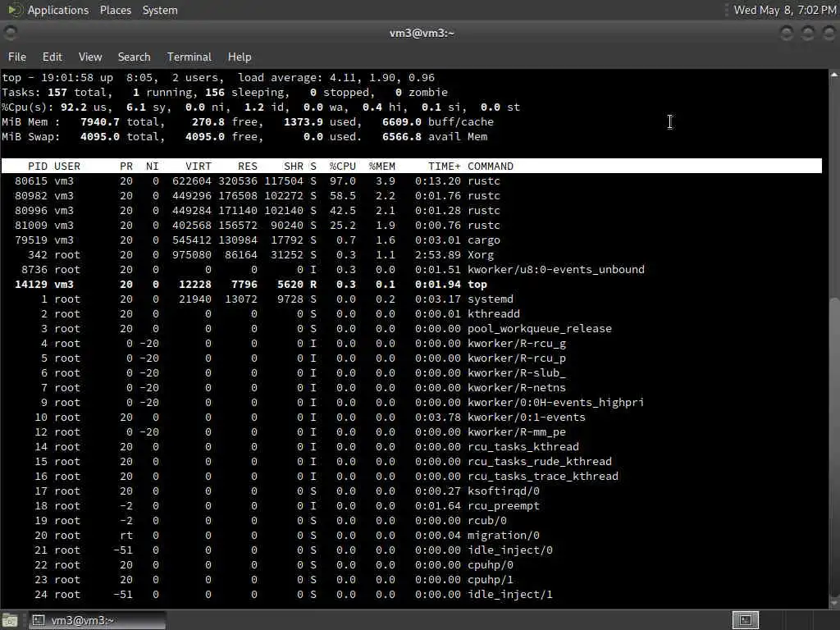
Task: Click kworker/u8:0-events_unbound process name
Action: [556, 269]
